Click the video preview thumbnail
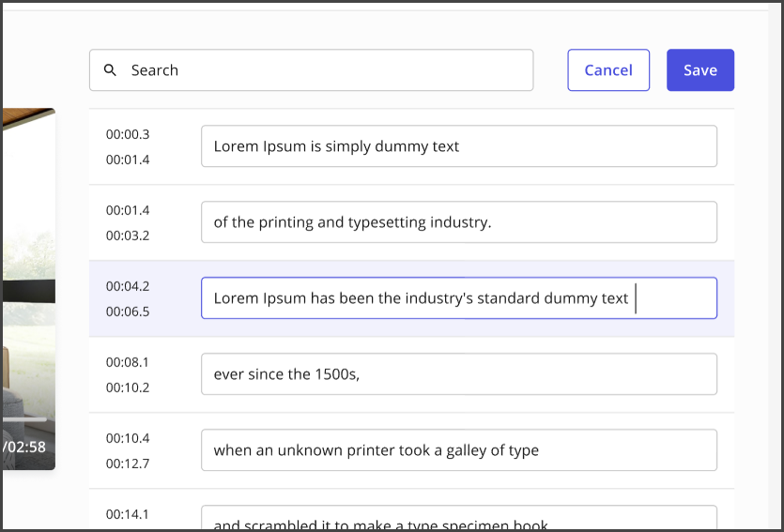 (28, 289)
